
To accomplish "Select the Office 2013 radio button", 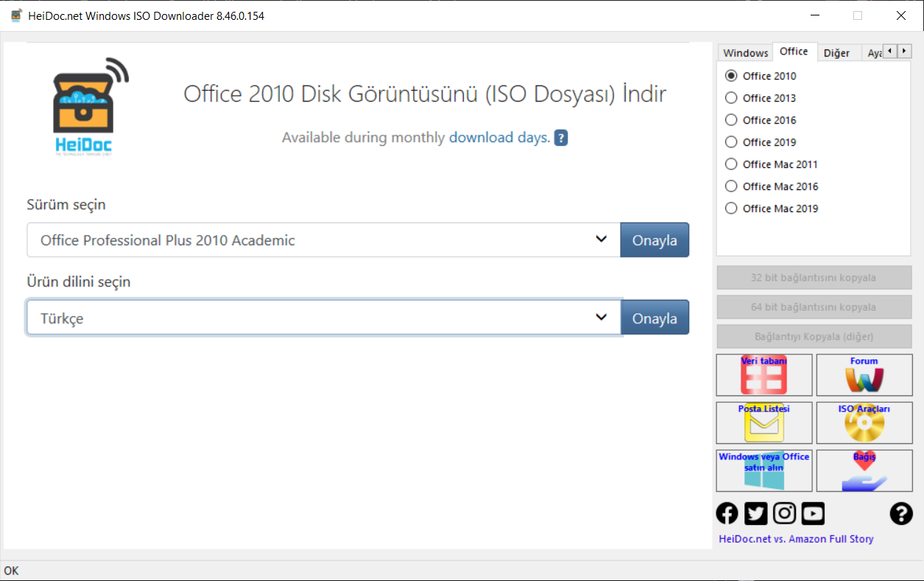I will pos(761,98).
